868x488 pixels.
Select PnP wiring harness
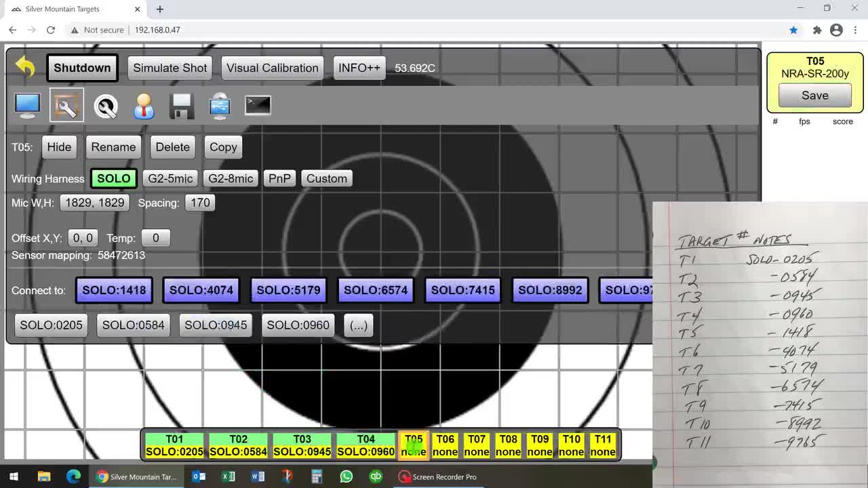(279, 178)
